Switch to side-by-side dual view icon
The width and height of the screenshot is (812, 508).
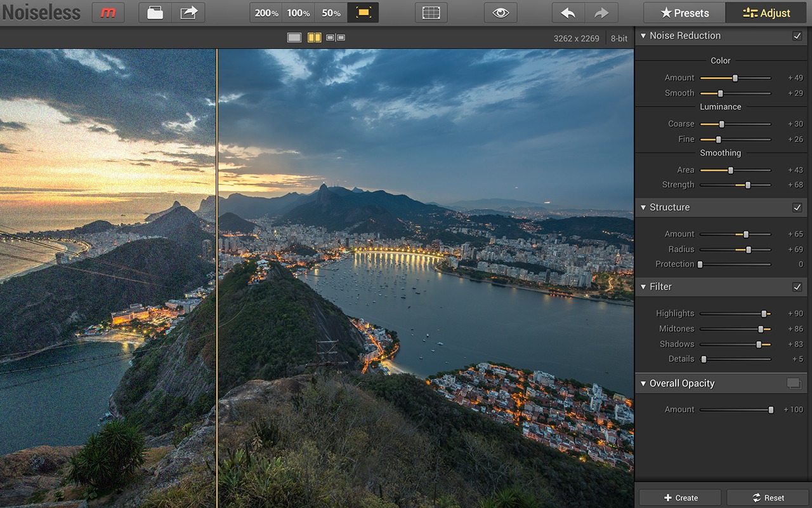click(336, 38)
